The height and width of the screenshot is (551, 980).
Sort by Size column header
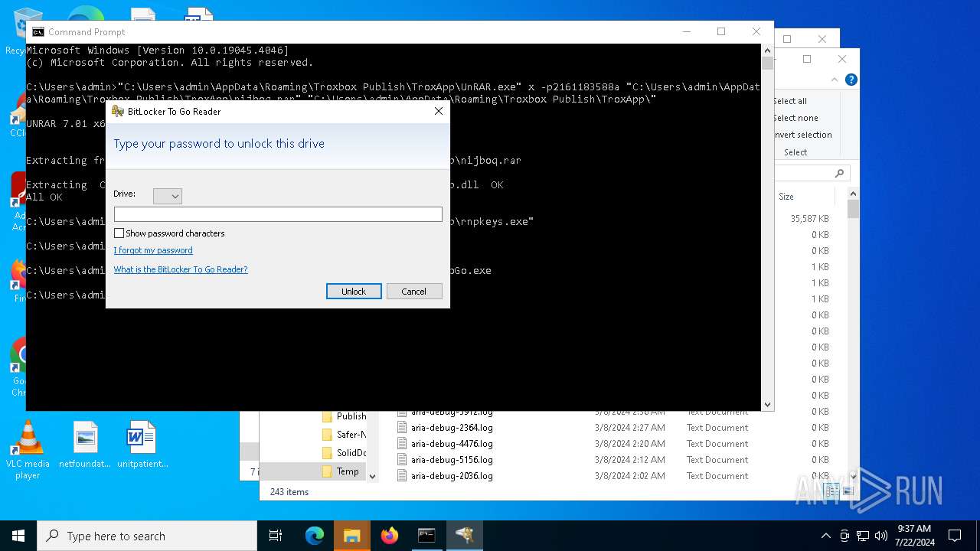pyautogui.click(x=786, y=197)
